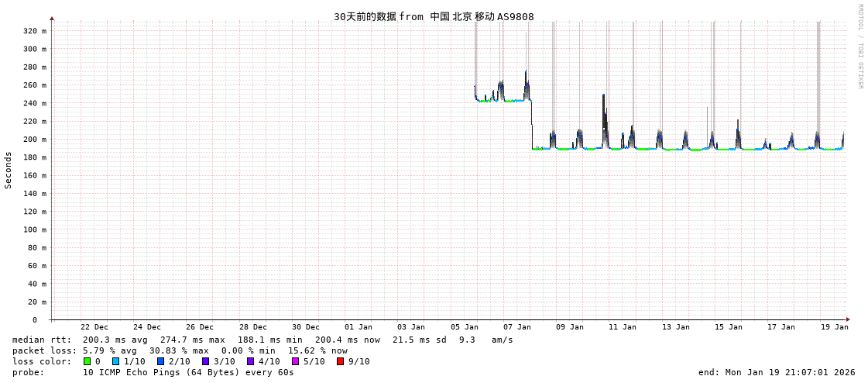Click the graph title with AS9808
Image resolution: width=868 pixels, height=383 pixels.
point(434,16)
